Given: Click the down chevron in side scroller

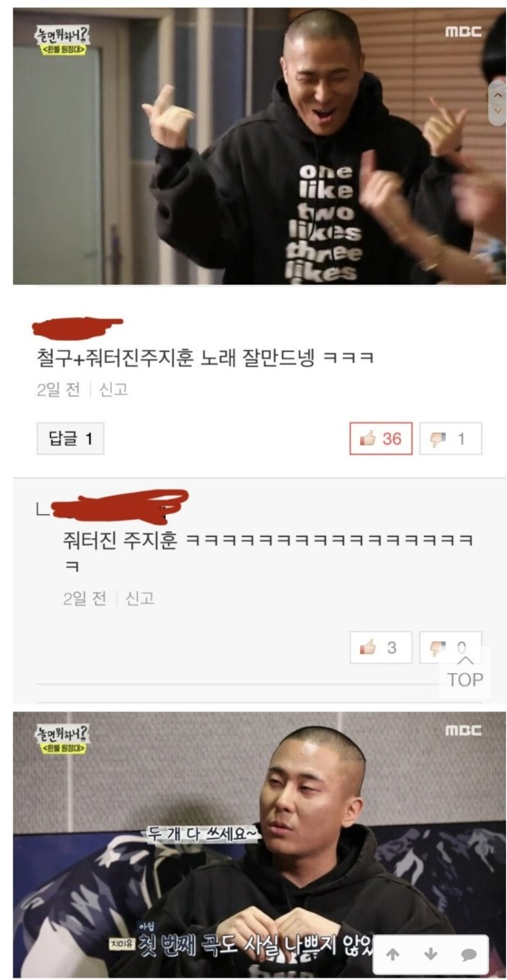Looking at the screenshot, I should tap(496, 112).
